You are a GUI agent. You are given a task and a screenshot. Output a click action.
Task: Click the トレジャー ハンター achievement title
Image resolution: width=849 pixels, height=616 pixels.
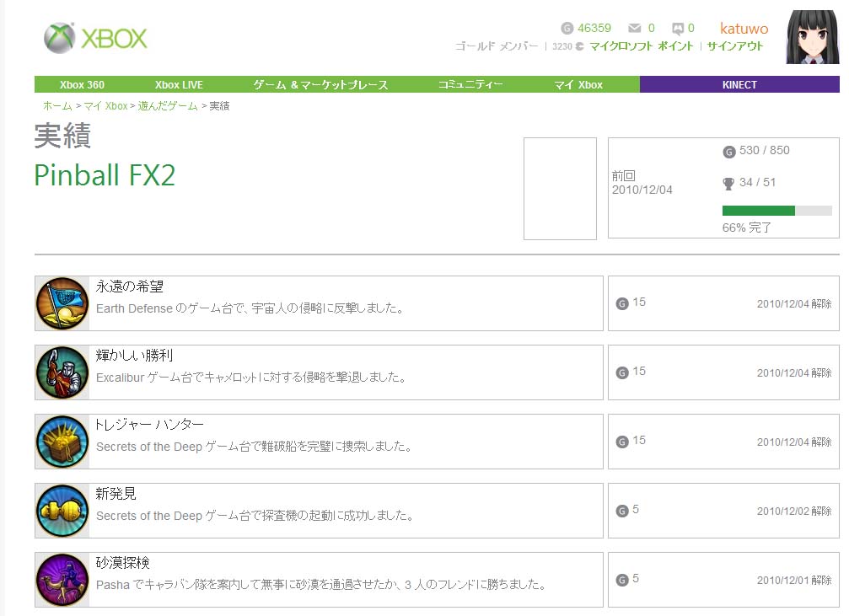tap(149, 425)
